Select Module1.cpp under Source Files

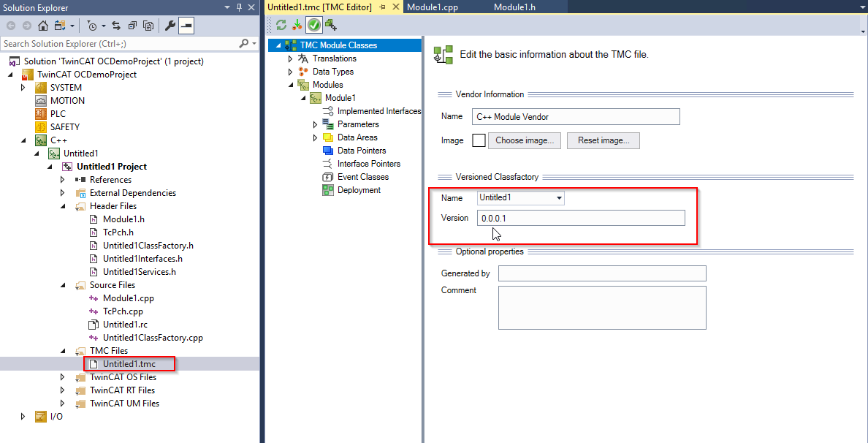128,298
